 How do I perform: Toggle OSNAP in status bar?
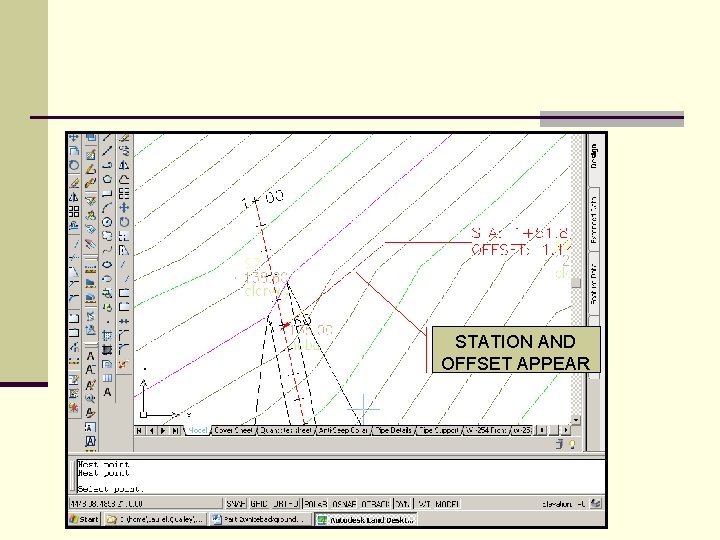click(344, 504)
